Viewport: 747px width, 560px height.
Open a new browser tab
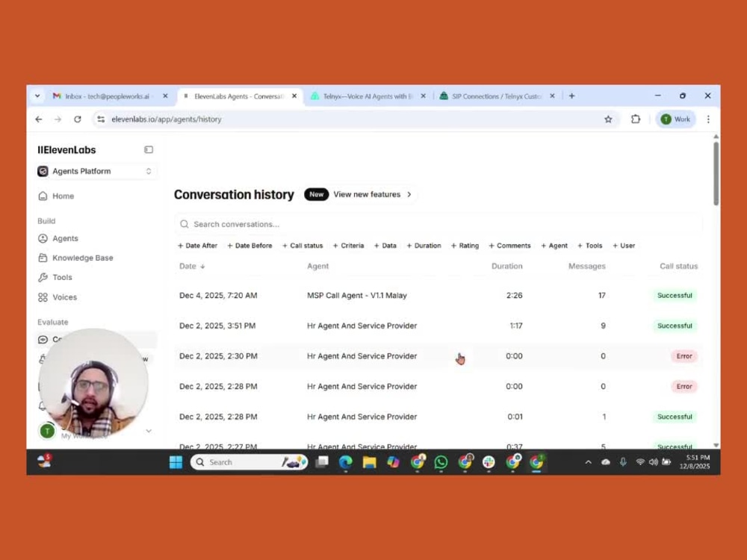click(571, 96)
